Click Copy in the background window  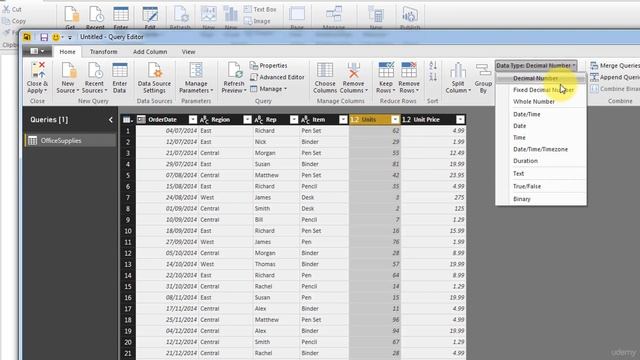(x=14, y=21)
